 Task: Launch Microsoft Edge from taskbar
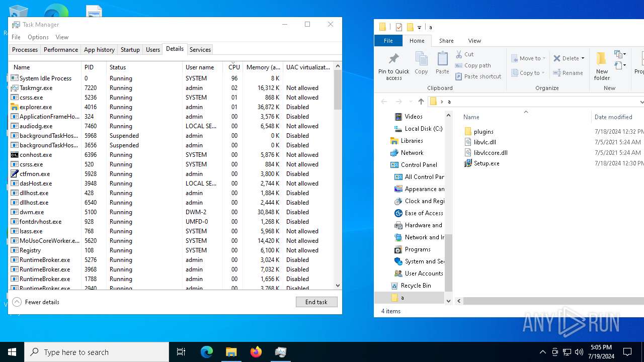point(207,352)
